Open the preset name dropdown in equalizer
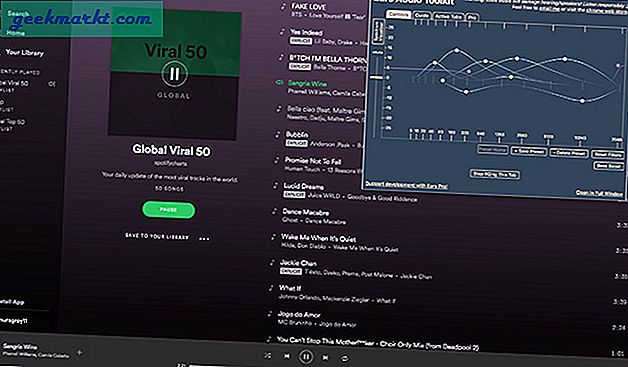Screen dimensions: 628x367 [x=493, y=150]
